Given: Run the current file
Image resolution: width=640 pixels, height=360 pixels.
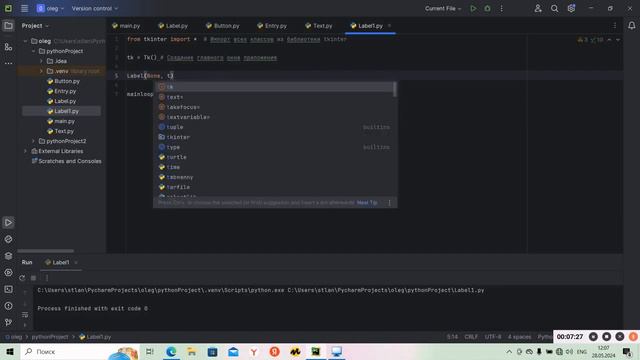Looking at the screenshot, I should click(473, 8).
